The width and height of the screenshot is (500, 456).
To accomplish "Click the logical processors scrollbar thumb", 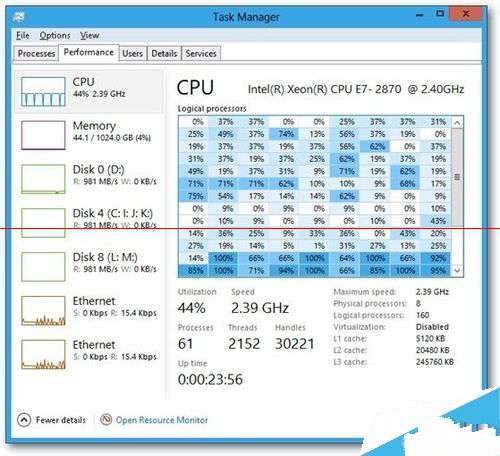I will pyautogui.click(x=457, y=177).
